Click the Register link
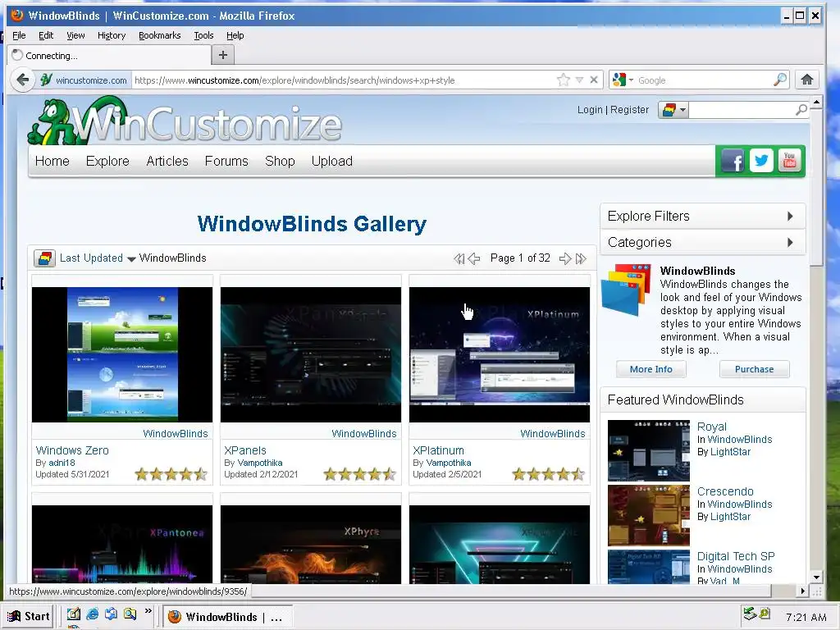Screen dimensions: 840x630 tap(629, 110)
